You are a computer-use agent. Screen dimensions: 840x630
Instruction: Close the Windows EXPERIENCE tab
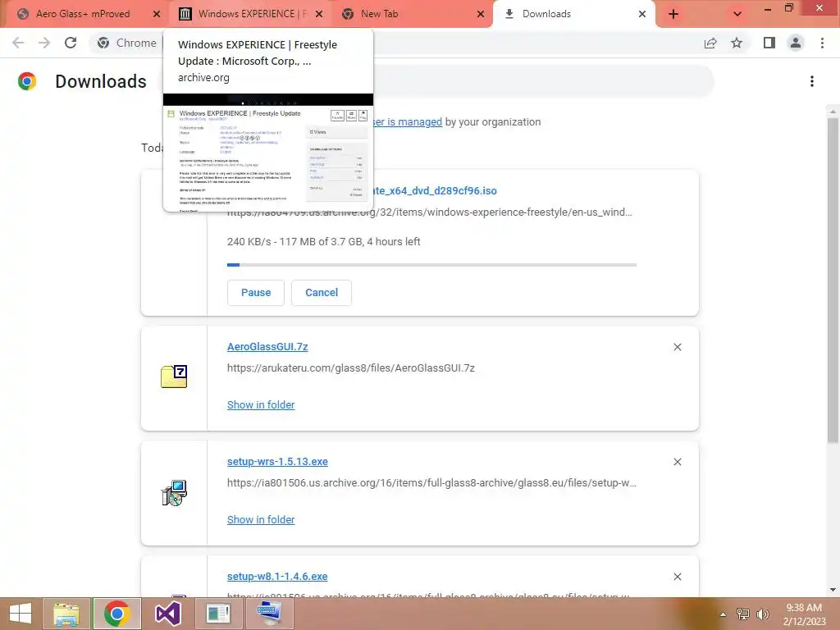[319, 14]
